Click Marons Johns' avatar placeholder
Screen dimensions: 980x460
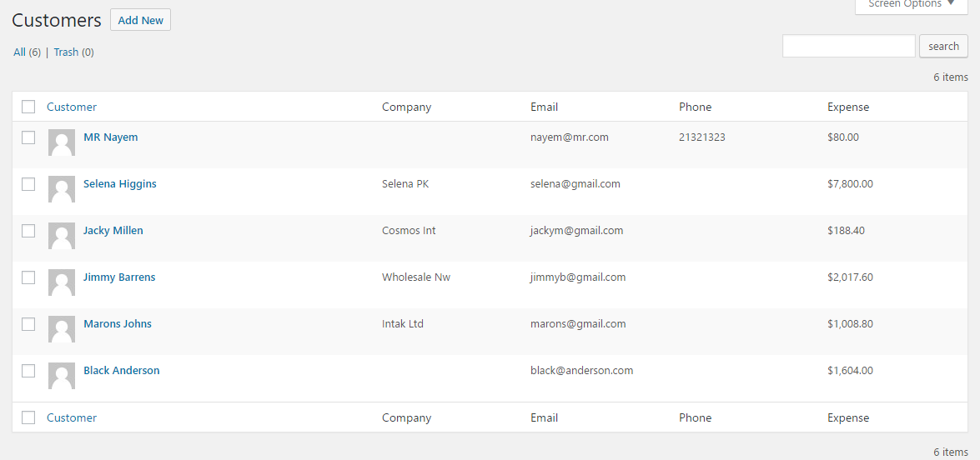coord(62,329)
